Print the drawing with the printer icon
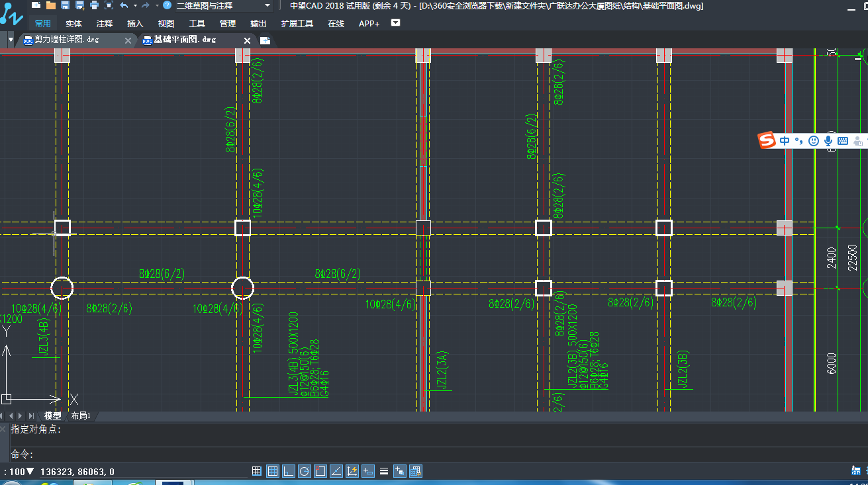The height and width of the screenshot is (485, 868). [94, 5]
